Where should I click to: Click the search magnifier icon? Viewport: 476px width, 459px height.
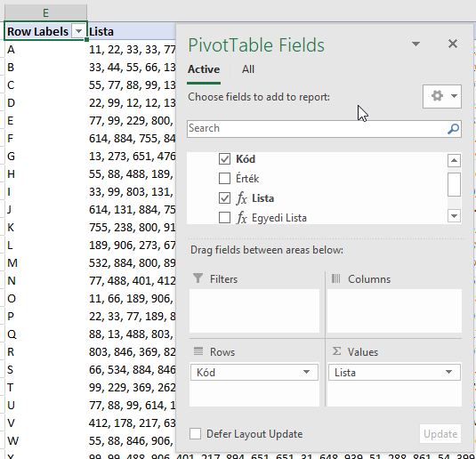[x=453, y=129]
